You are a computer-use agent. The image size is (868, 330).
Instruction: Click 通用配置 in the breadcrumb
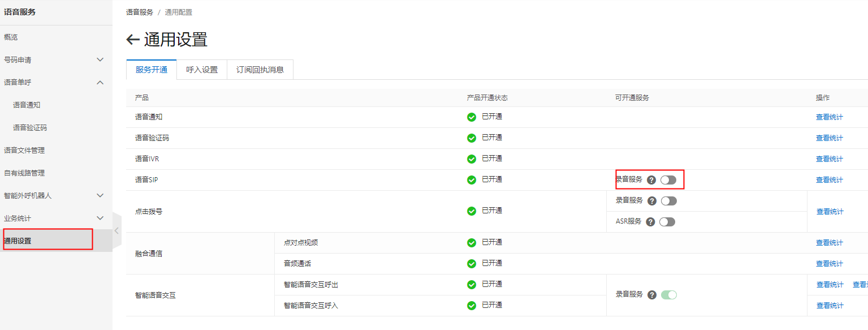pos(179,12)
